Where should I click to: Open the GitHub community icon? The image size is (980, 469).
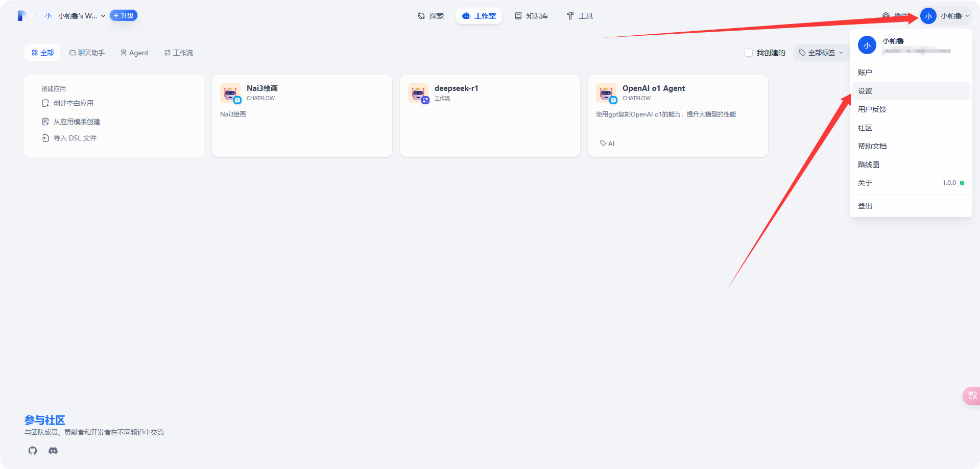33,451
